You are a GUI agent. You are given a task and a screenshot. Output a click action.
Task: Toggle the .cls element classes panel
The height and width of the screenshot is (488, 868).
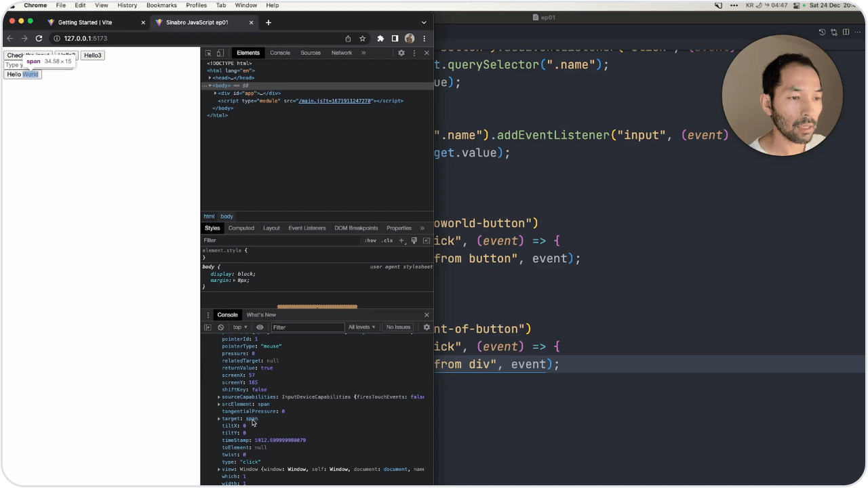point(387,241)
